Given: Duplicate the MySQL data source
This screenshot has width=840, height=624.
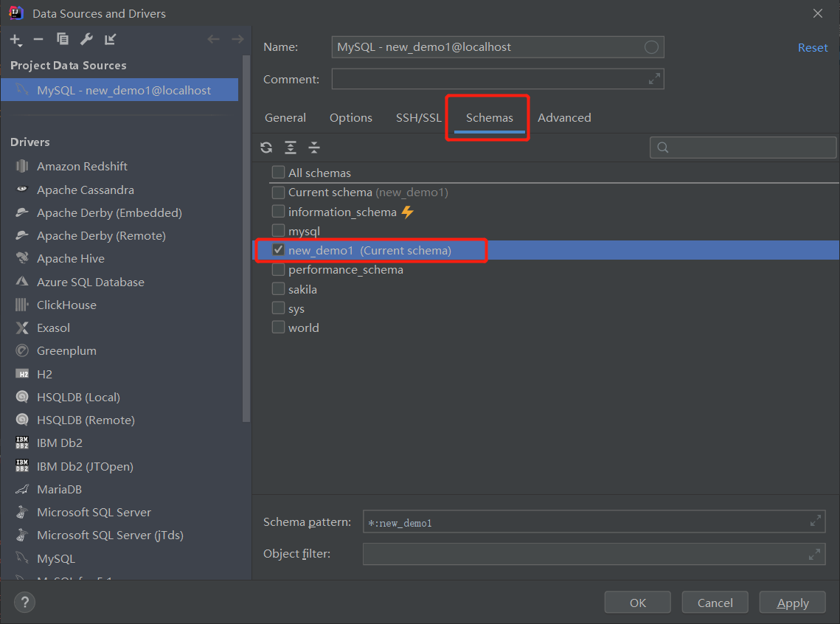Looking at the screenshot, I should click(x=62, y=40).
